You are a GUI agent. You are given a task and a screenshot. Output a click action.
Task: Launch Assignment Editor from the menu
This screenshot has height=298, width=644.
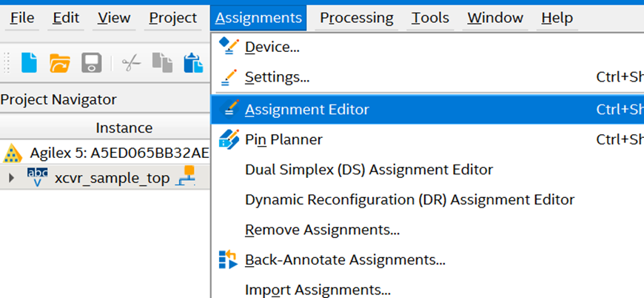pyautogui.click(x=306, y=110)
